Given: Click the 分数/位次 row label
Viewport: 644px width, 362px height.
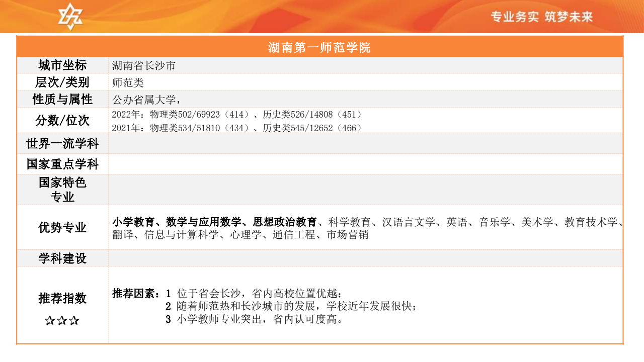Looking at the screenshot, I should 62,121.
